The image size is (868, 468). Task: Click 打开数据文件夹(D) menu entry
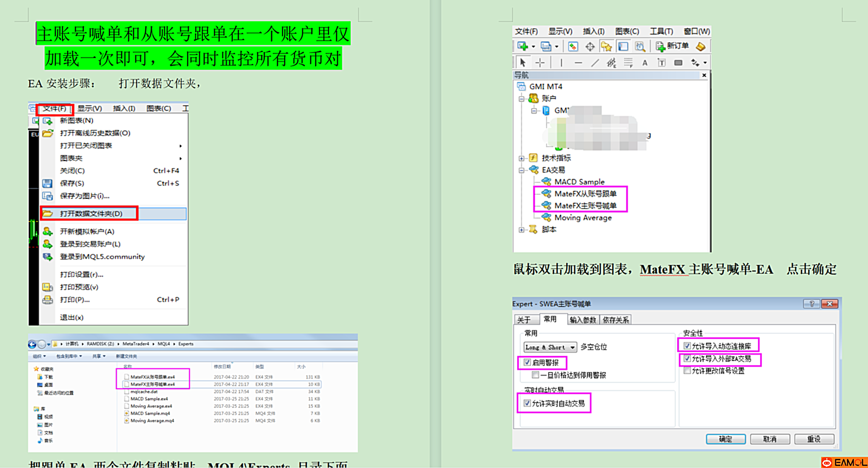click(x=113, y=214)
